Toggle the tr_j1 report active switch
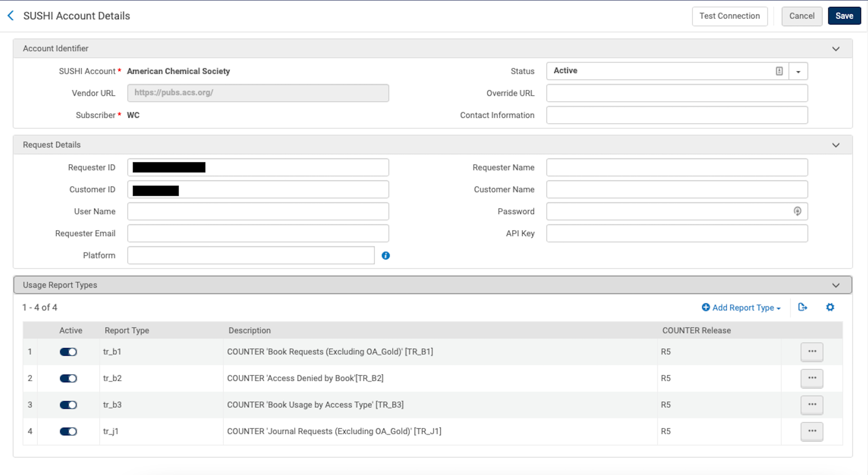 point(68,431)
